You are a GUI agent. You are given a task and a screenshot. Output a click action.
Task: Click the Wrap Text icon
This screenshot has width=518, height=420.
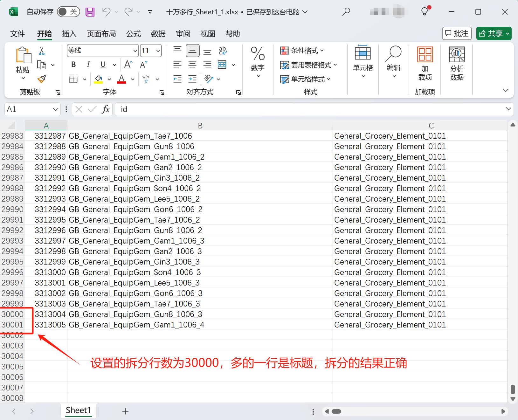click(x=223, y=51)
